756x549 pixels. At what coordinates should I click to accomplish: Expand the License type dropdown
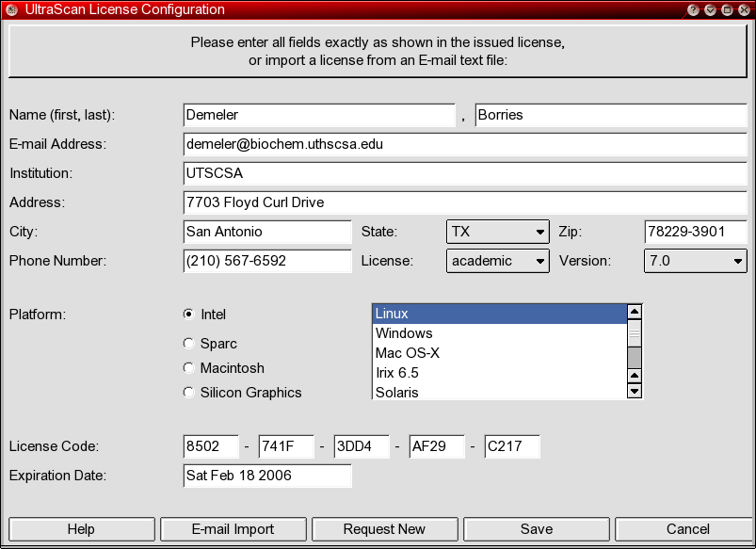tap(497, 261)
